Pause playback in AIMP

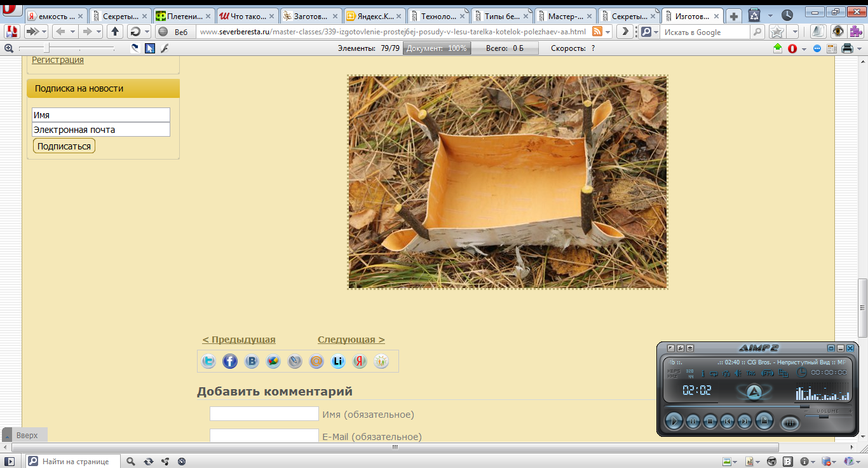click(693, 421)
